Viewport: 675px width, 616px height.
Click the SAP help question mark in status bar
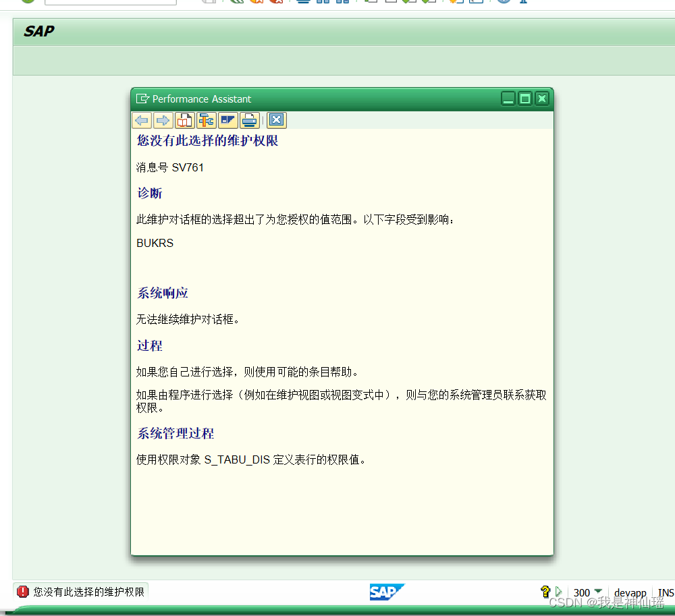(x=544, y=592)
